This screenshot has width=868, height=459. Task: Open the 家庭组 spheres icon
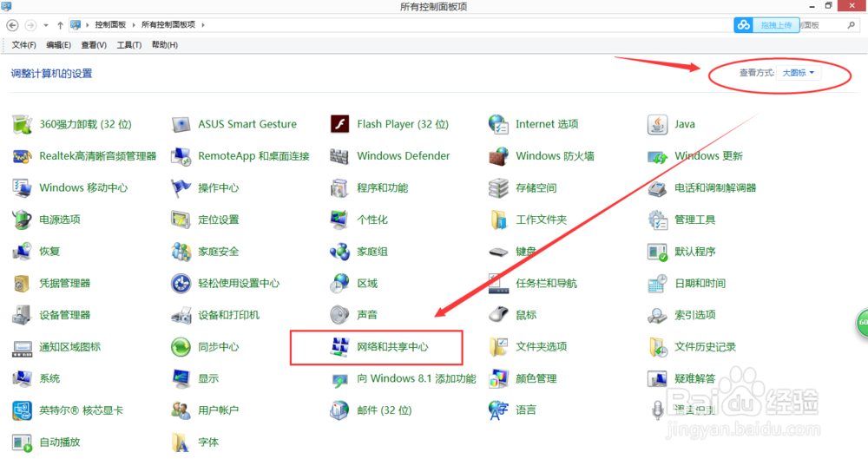pyautogui.click(x=339, y=252)
